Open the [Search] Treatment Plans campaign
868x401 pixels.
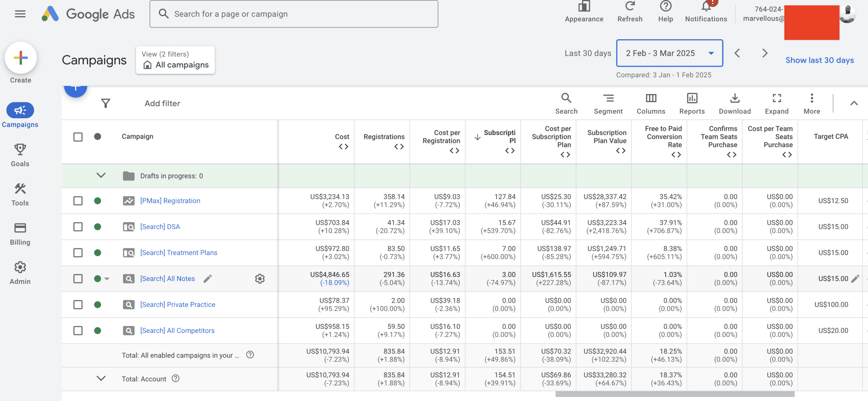click(x=179, y=253)
